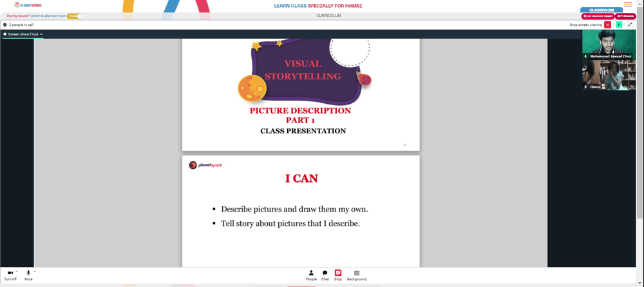
Task: Click orange planet graphic on slide
Action: tap(252, 88)
